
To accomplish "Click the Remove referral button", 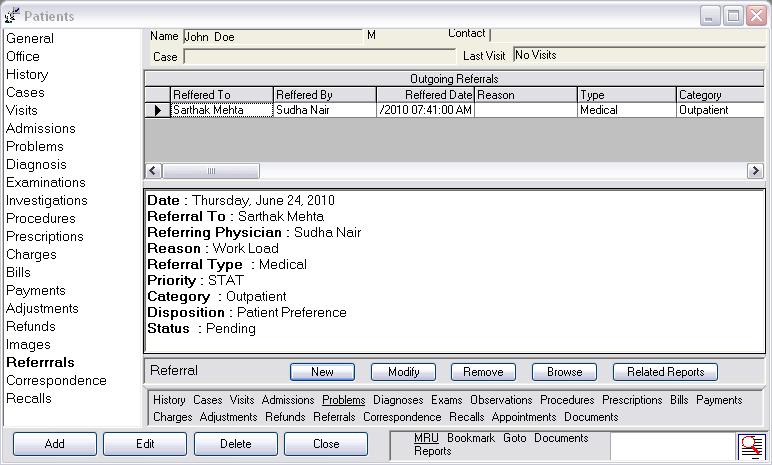I will click(x=483, y=372).
